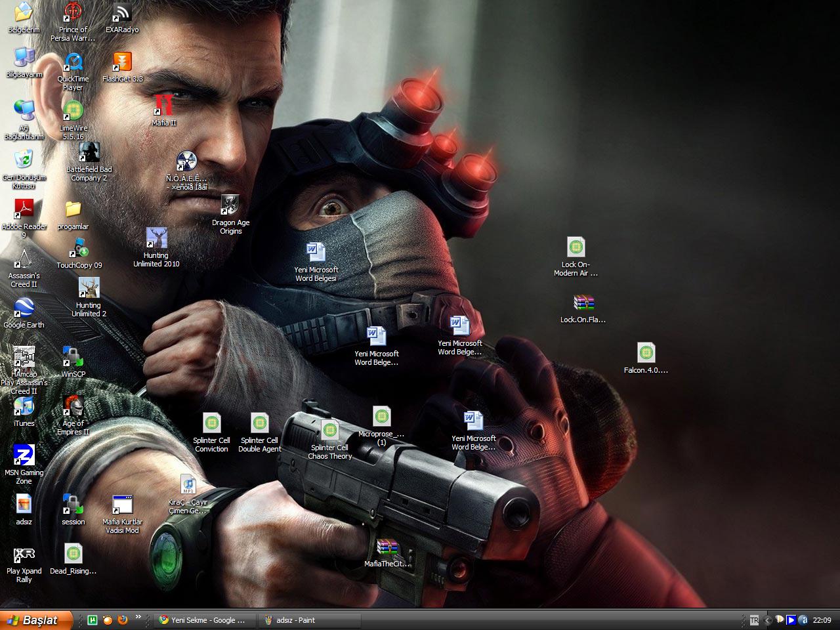Select the Splinter Cell Chaos Theory file
This screenshot has height=630, width=840.
point(329,430)
